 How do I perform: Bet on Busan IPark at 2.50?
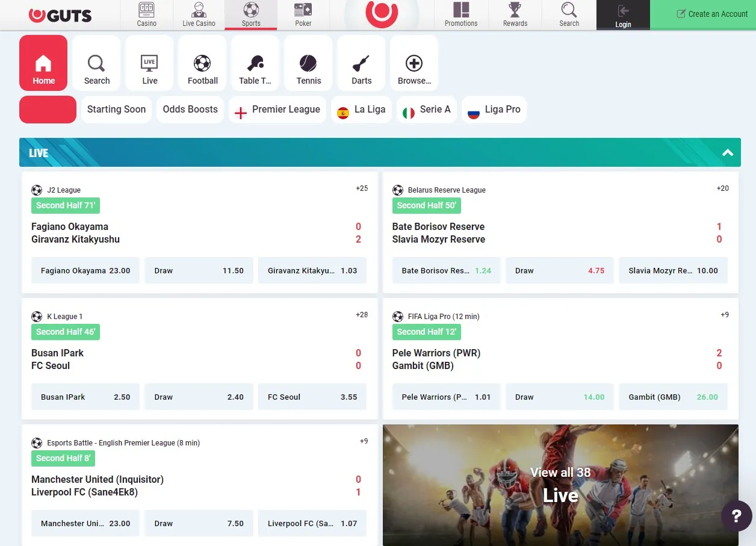pyautogui.click(x=85, y=397)
